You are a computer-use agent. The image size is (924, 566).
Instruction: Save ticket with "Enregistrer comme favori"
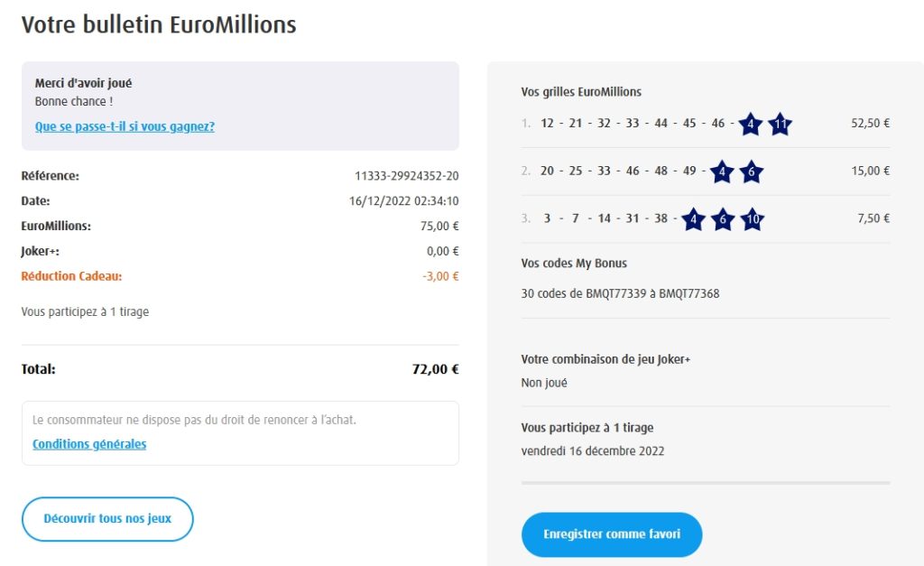click(x=612, y=534)
